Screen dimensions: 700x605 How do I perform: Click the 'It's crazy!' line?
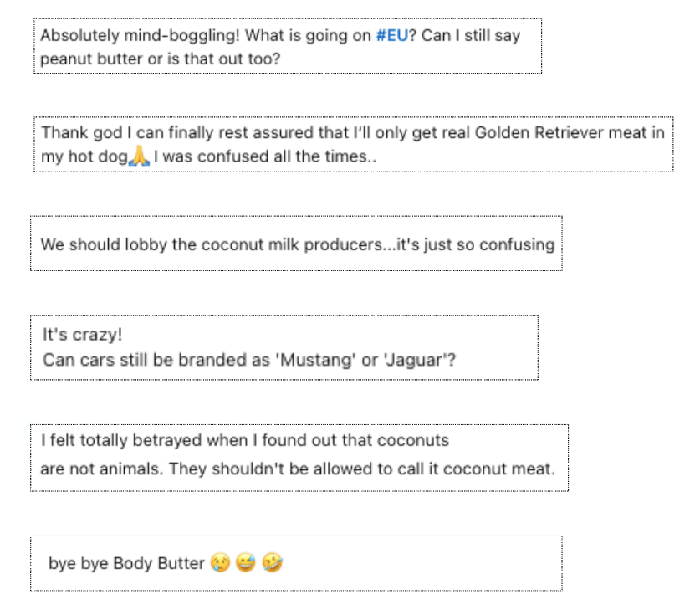pos(82,335)
